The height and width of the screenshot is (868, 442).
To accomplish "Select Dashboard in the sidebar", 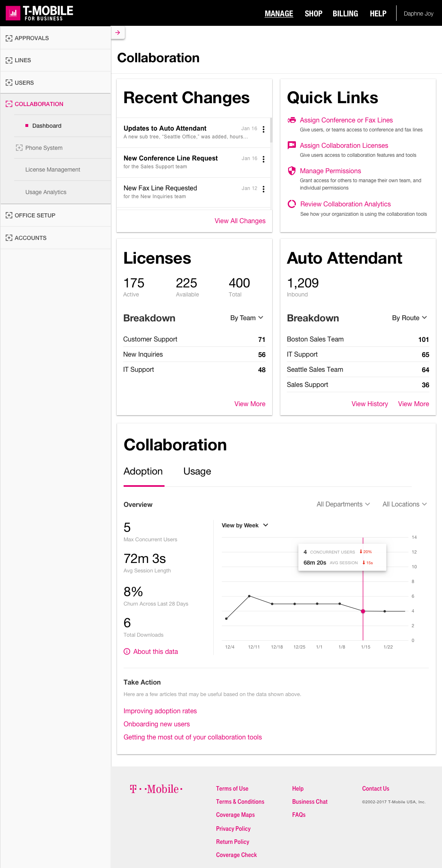I will pyautogui.click(x=47, y=126).
